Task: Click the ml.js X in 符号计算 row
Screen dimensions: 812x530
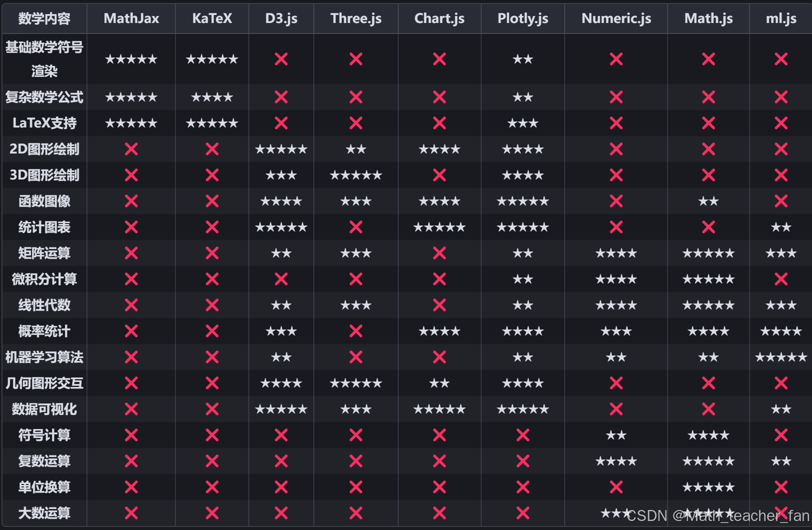Action: [781, 435]
